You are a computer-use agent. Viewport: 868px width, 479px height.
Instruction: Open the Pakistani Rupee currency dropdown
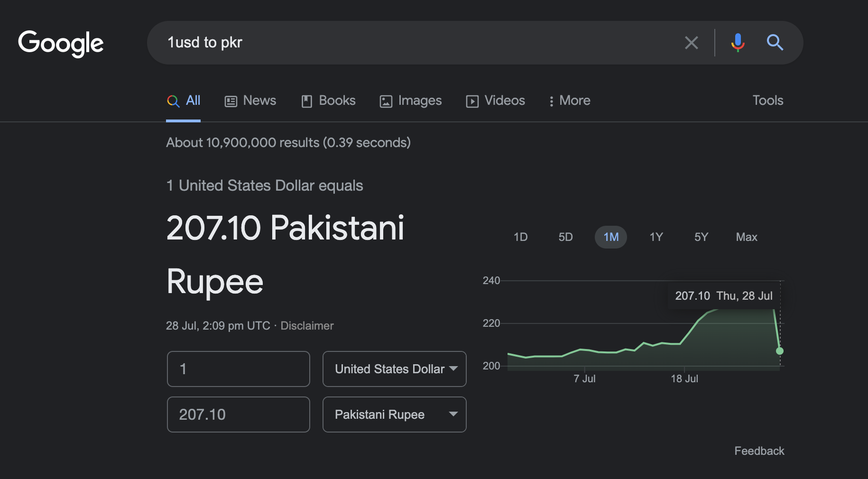point(395,415)
